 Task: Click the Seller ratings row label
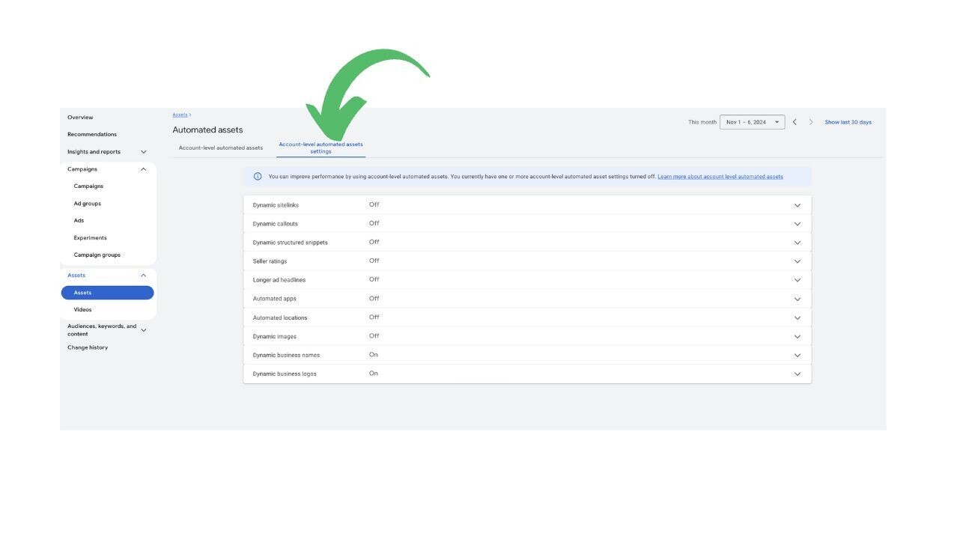coord(270,261)
